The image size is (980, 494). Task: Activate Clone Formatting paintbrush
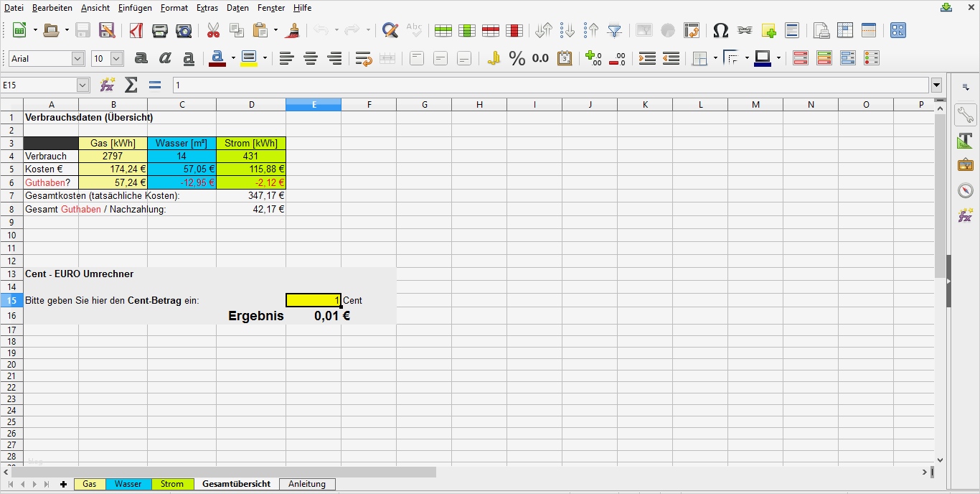pyautogui.click(x=293, y=30)
